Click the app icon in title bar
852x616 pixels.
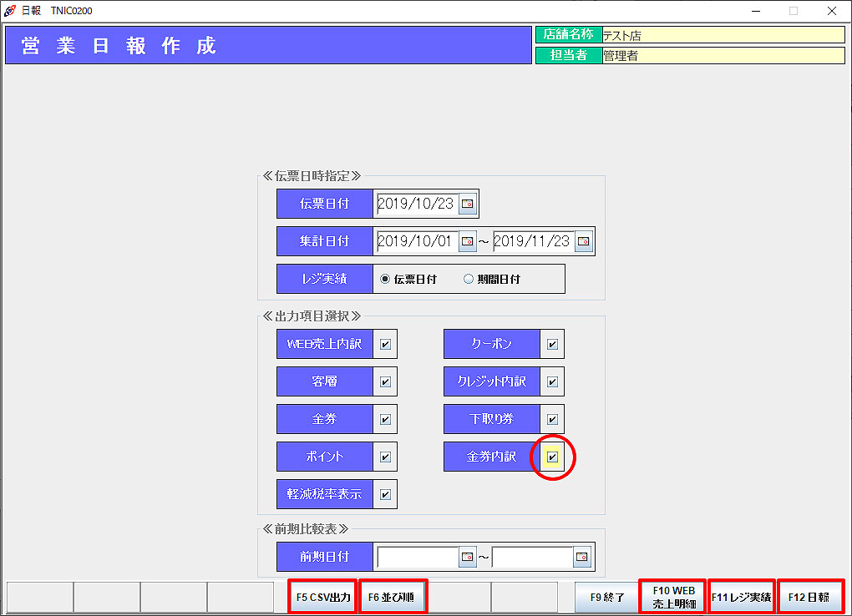coord(10,10)
